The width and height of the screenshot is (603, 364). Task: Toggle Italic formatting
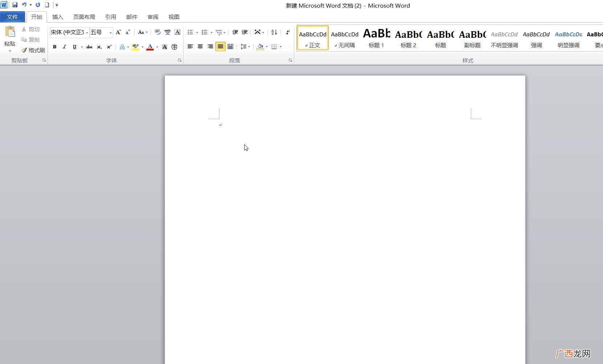click(x=64, y=47)
